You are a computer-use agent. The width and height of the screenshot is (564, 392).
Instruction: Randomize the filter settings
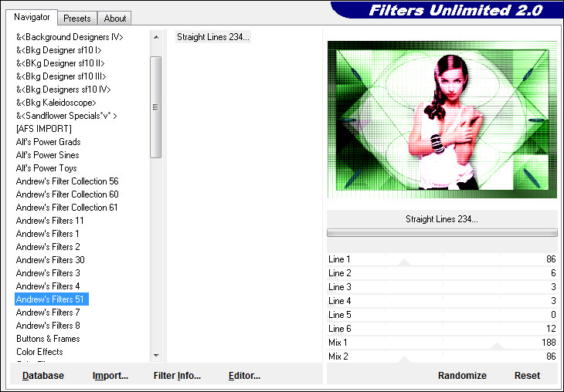point(462,376)
